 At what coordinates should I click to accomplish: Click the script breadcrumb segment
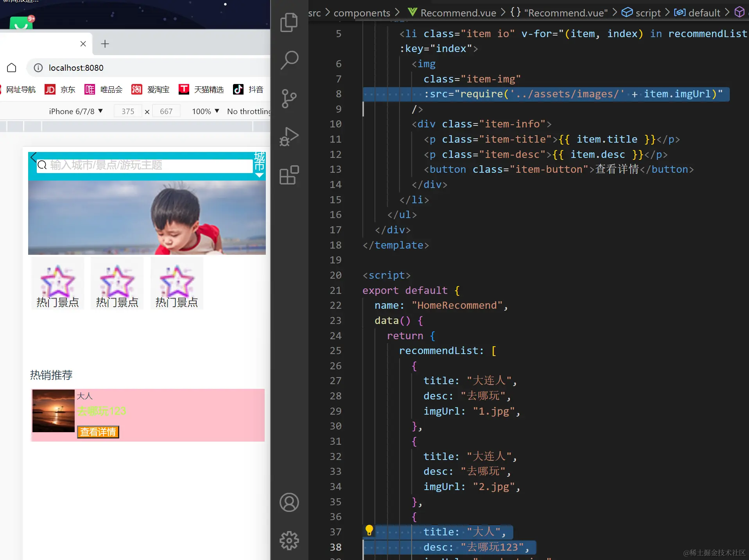[641, 13]
